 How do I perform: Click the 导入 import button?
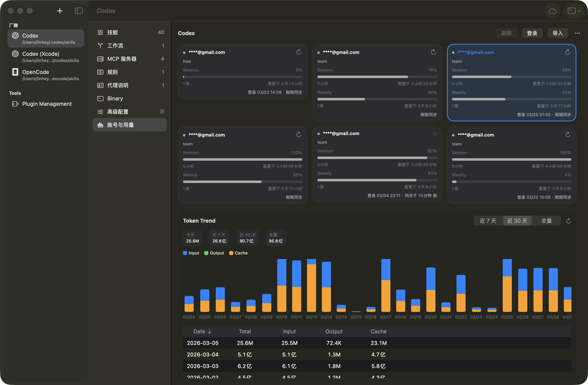point(557,33)
